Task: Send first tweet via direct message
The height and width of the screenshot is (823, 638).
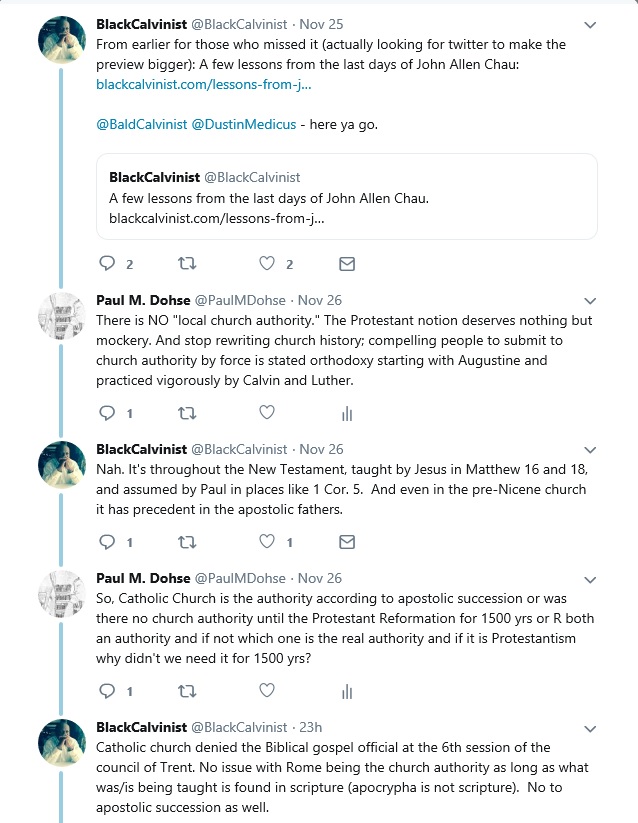Action: click(x=347, y=264)
